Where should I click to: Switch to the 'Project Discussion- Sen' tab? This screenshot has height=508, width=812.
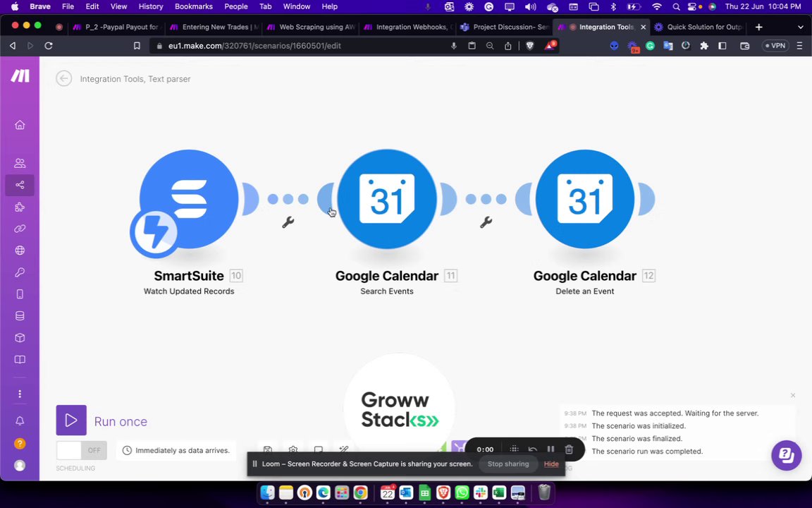(x=505, y=27)
